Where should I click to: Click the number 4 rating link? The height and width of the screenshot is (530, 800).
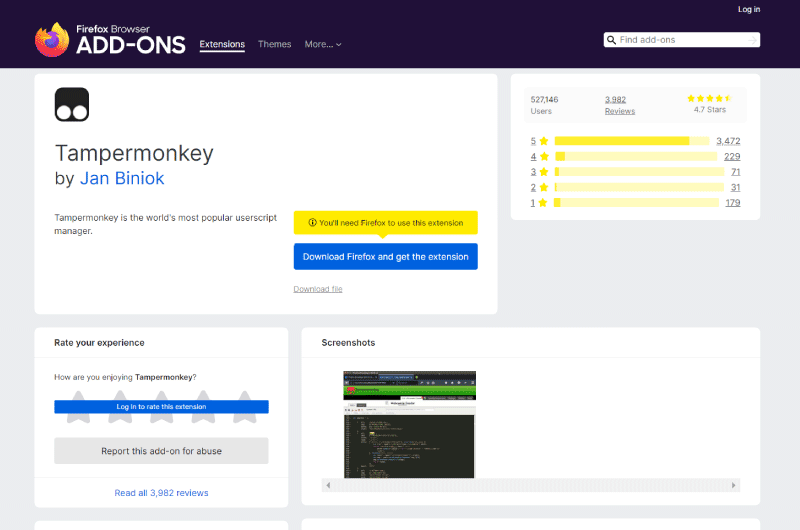click(533, 157)
